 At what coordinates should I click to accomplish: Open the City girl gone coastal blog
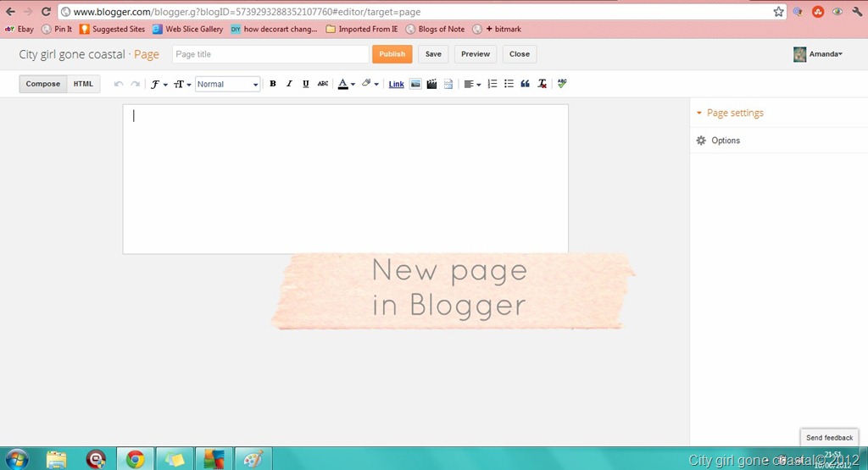pos(72,54)
